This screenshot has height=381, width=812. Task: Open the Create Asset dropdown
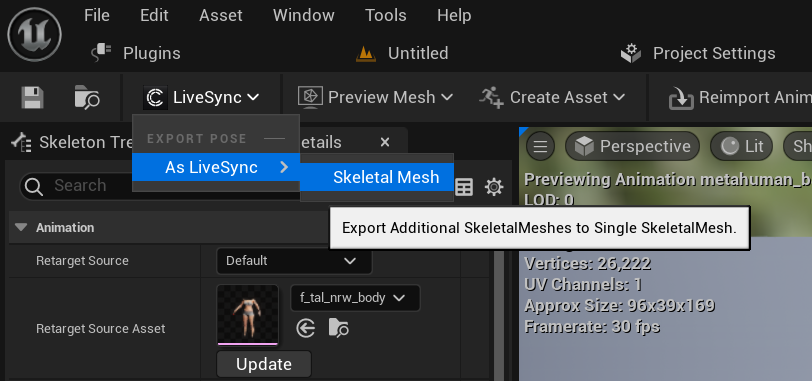[552, 97]
